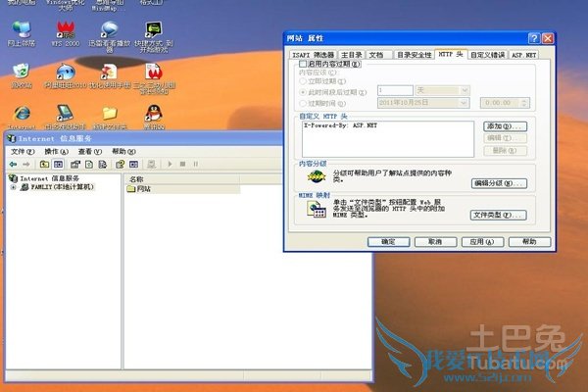Expand the FAMLIY (本地计算机) tree node
The height and width of the screenshot is (392, 588).
coord(14,187)
